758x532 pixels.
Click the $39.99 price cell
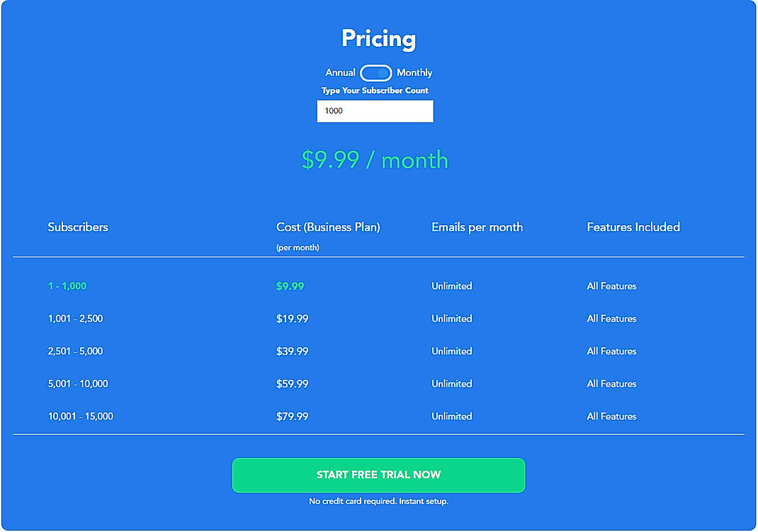[293, 351]
